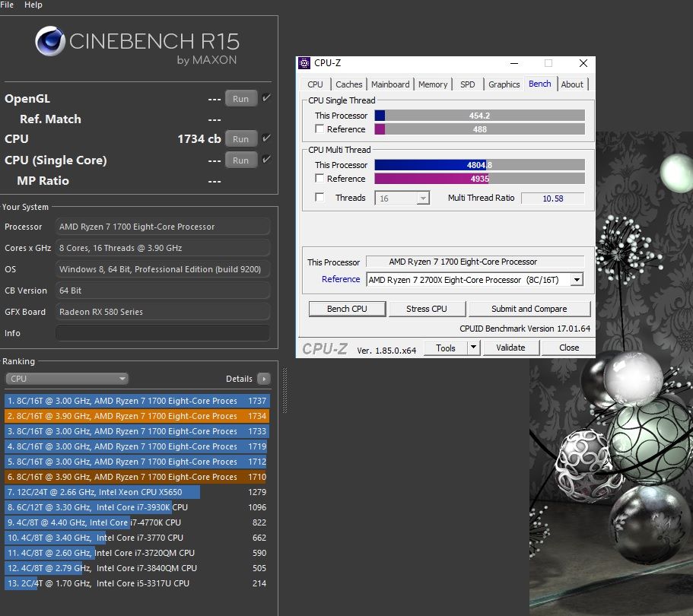Select the Core i7-3720QM ranking row
The height and width of the screenshot is (616, 693).
click(x=137, y=553)
